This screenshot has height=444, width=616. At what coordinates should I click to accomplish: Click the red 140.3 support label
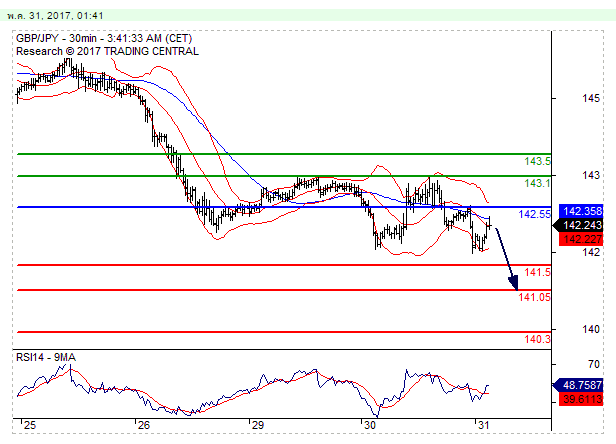click(x=537, y=339)
